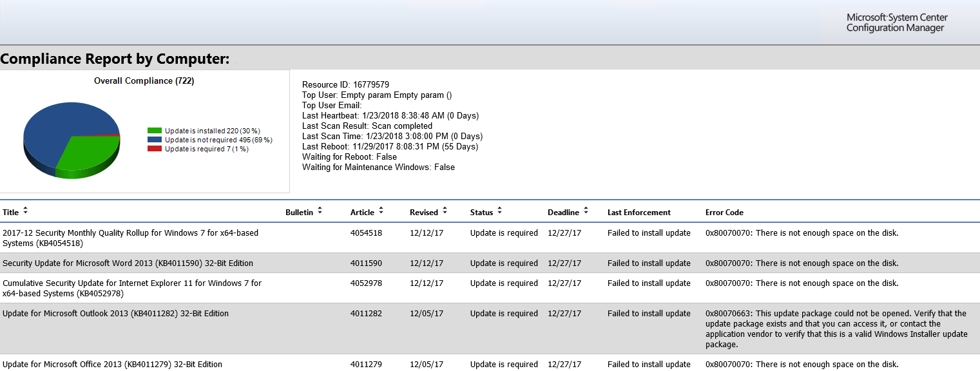Click article cell 4011279

click(366, 365)
